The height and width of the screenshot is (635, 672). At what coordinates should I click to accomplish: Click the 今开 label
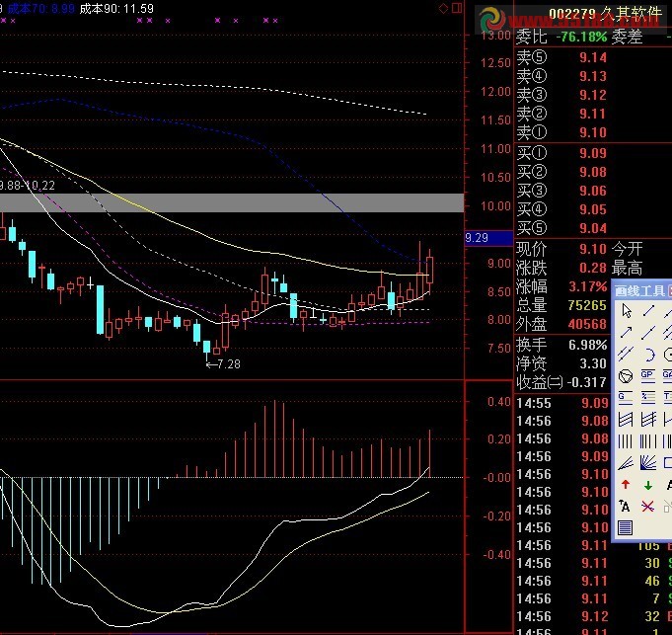pos(627,249)
